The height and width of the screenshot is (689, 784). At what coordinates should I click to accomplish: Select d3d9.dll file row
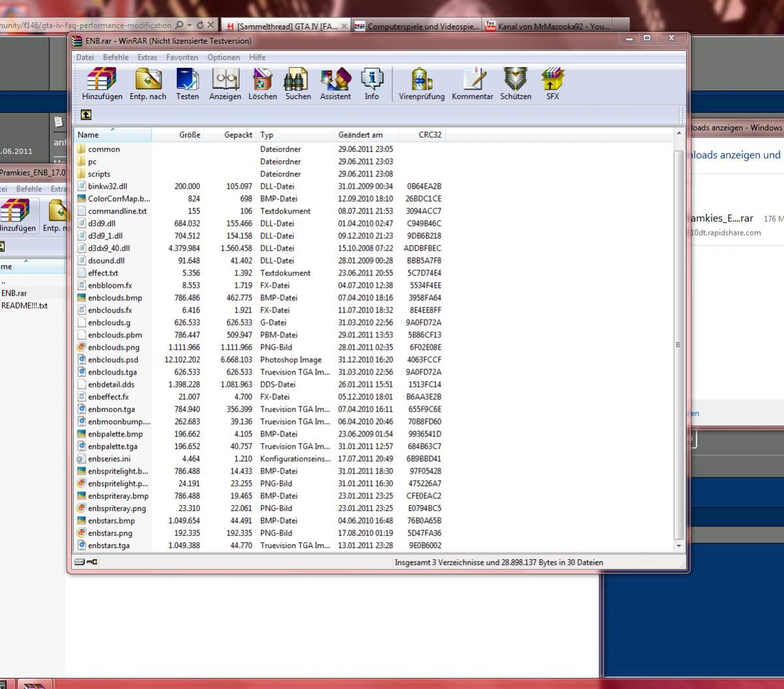(260, 223)
